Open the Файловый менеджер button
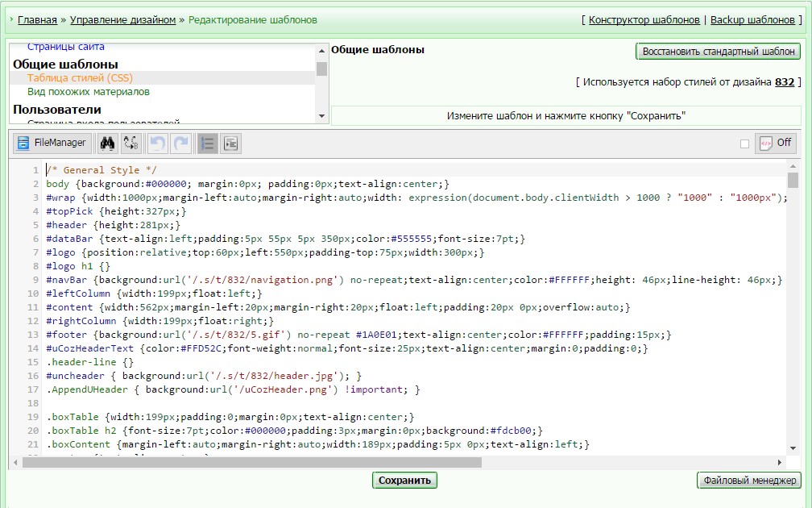Screen dimensions: 812x508 coord(749,480)
